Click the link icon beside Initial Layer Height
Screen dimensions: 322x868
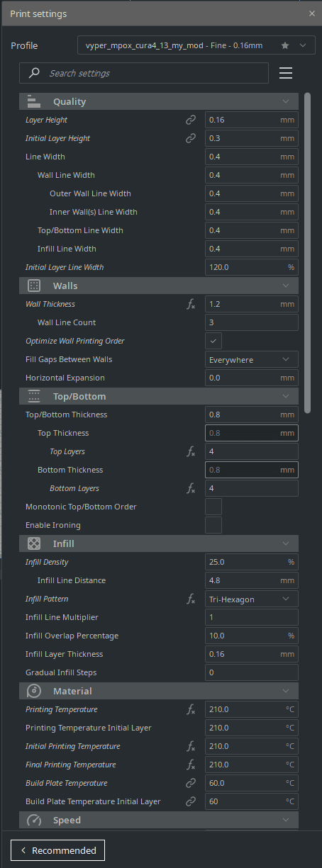coord(190,138)
